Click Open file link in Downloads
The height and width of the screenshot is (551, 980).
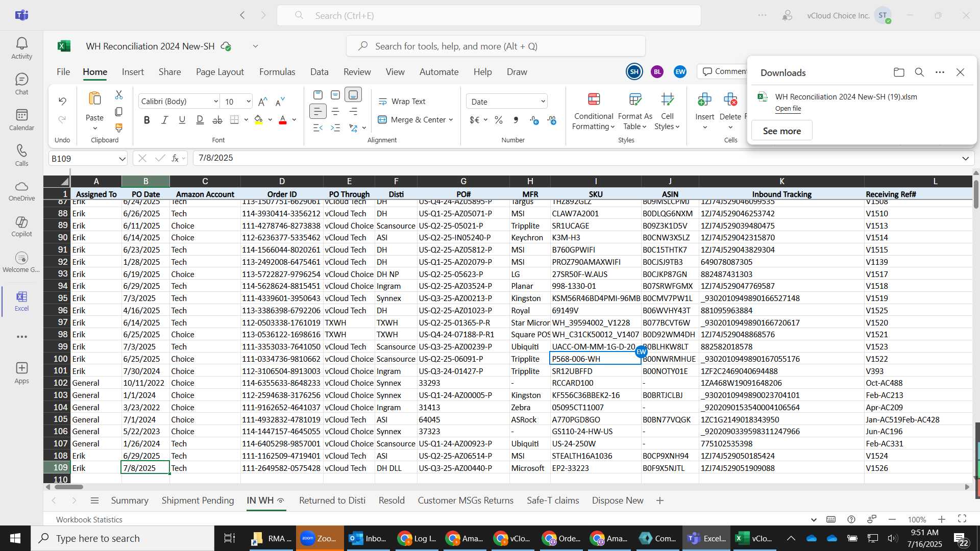point(788,108)
